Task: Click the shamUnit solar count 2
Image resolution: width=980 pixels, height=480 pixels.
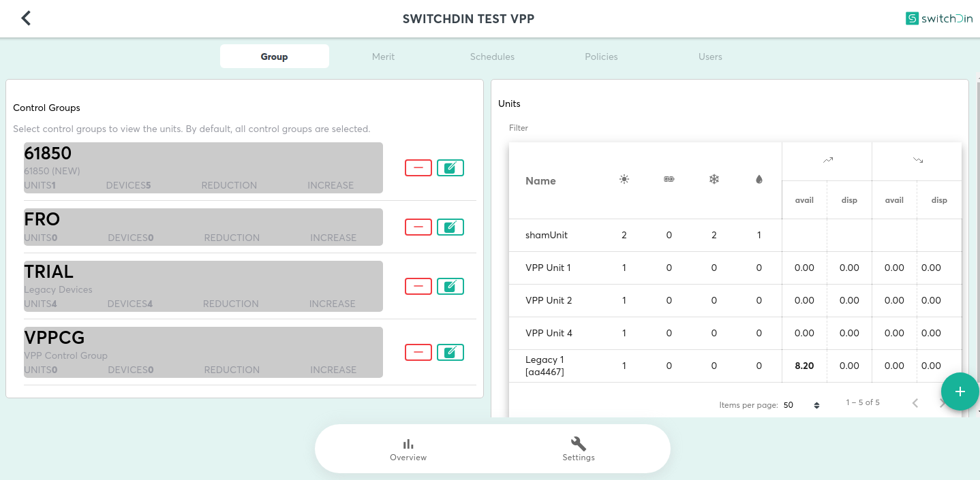Action: [x=624, y=235]
